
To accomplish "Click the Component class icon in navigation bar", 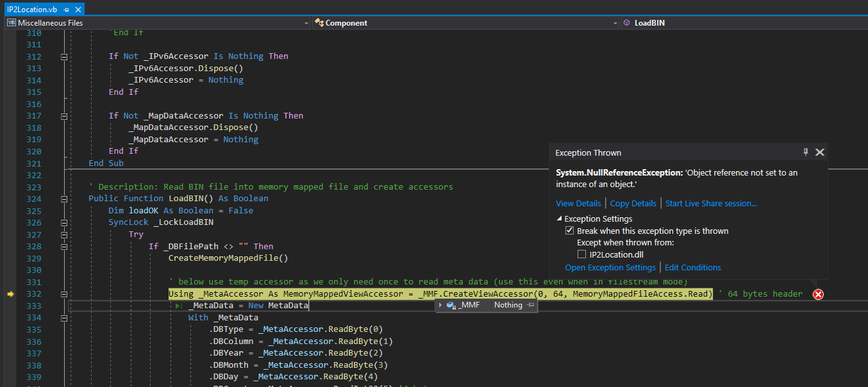I will (319, 23).
